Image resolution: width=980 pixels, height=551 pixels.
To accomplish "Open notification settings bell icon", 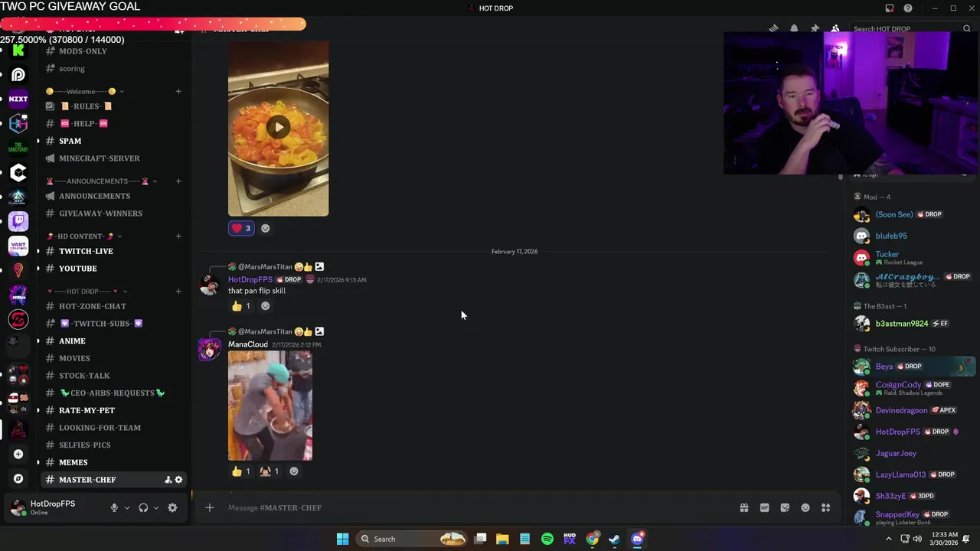I will pyautogui.click(x=794, y=28).
